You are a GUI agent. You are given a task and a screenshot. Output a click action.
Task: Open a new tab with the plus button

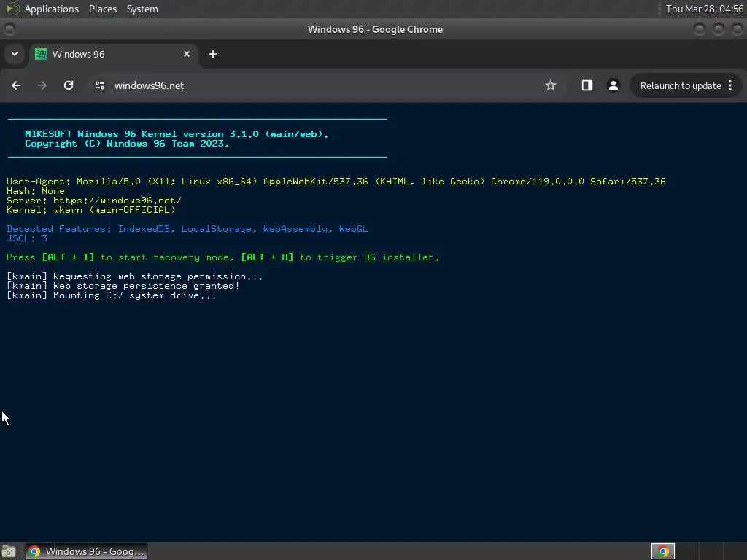pos(213,54)
